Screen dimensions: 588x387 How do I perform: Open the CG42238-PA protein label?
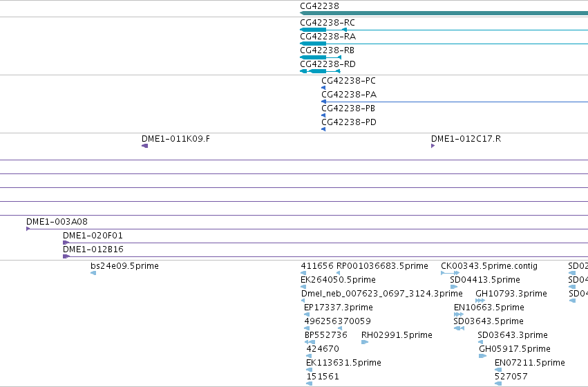349,95
